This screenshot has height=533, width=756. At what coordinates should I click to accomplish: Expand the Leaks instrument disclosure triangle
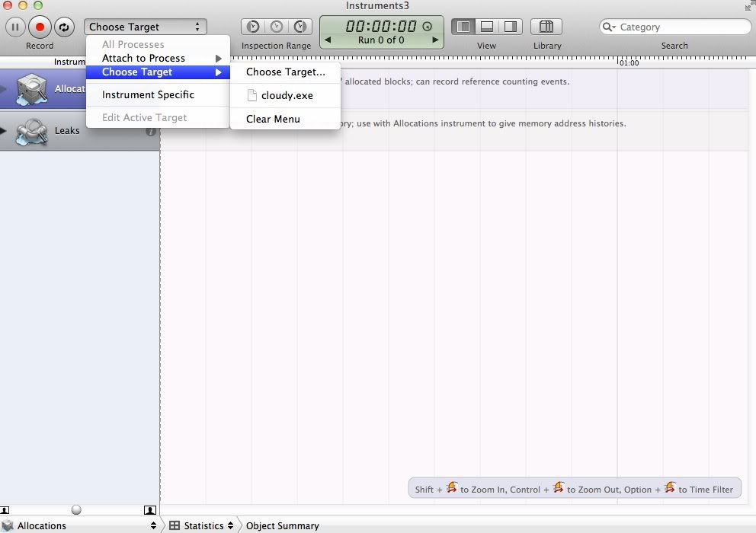point(3,131)
